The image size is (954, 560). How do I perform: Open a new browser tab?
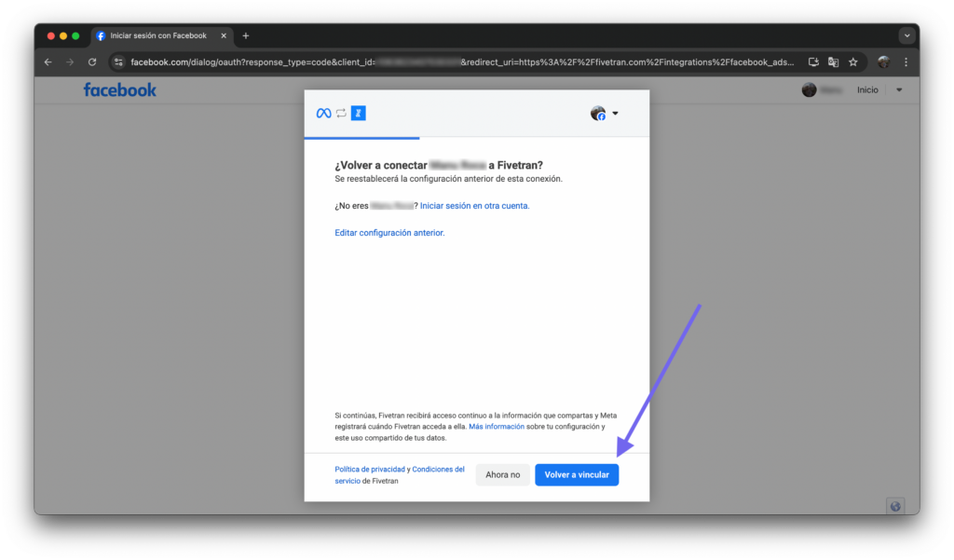(x=246, y=36)
